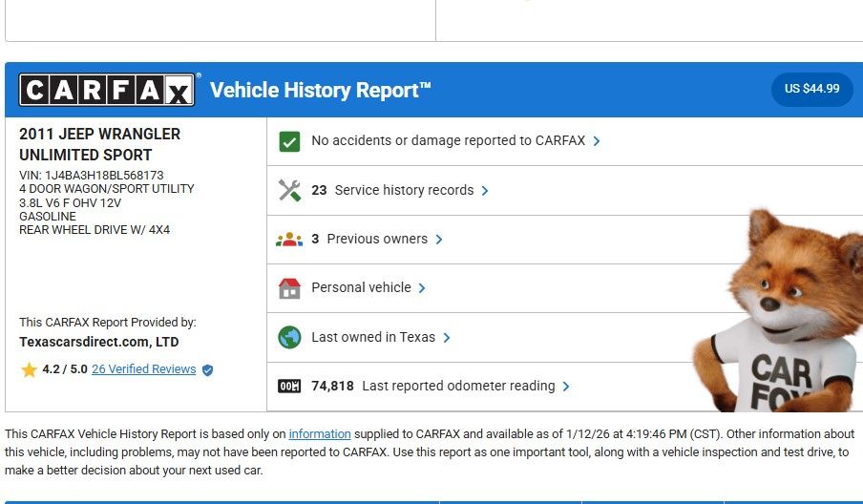This screenshot has width=863, height=504.
Task: Expand the previous owners chevron
Action: coord(439,240)
